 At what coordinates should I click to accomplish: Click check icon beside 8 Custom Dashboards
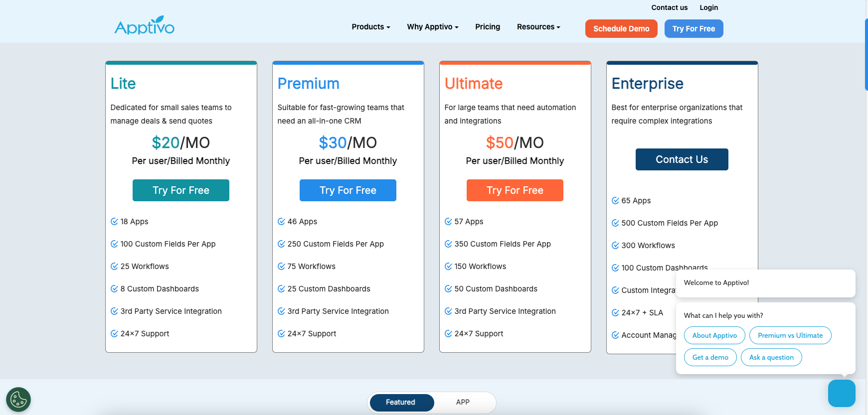(x=114, y=289)
